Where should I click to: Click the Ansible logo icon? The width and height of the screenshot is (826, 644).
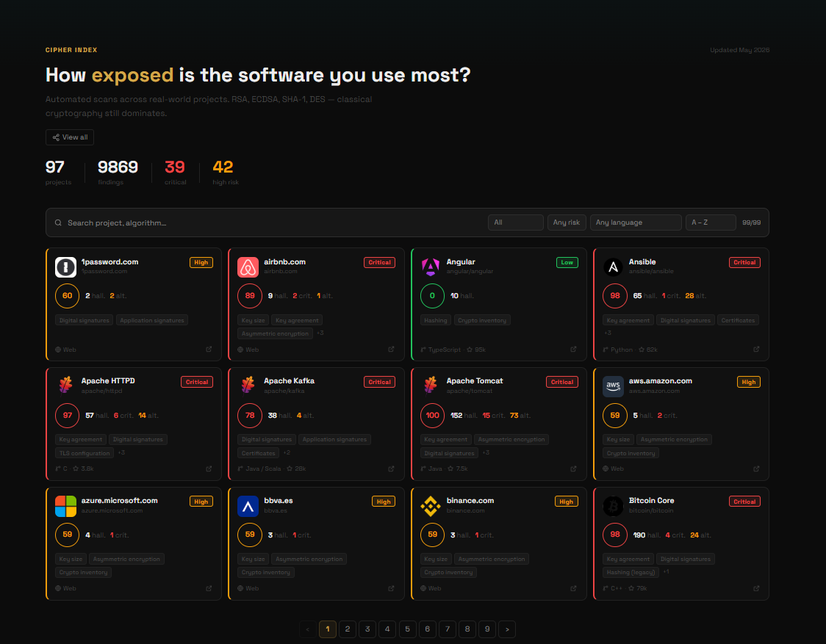tap(613, 267)
